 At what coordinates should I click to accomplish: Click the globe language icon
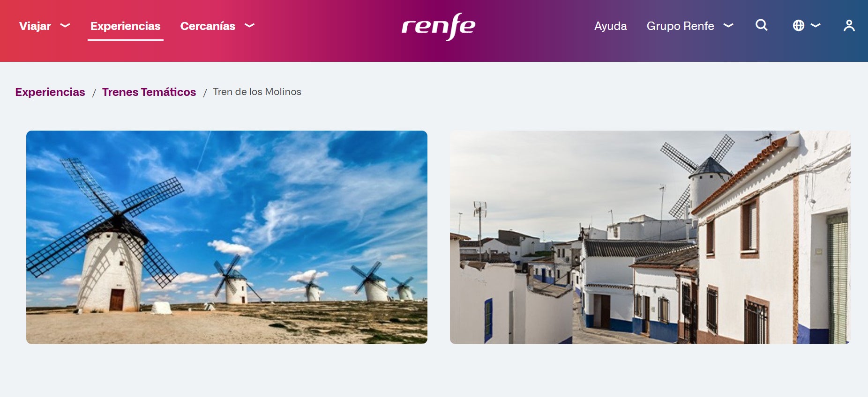[799, 26]
